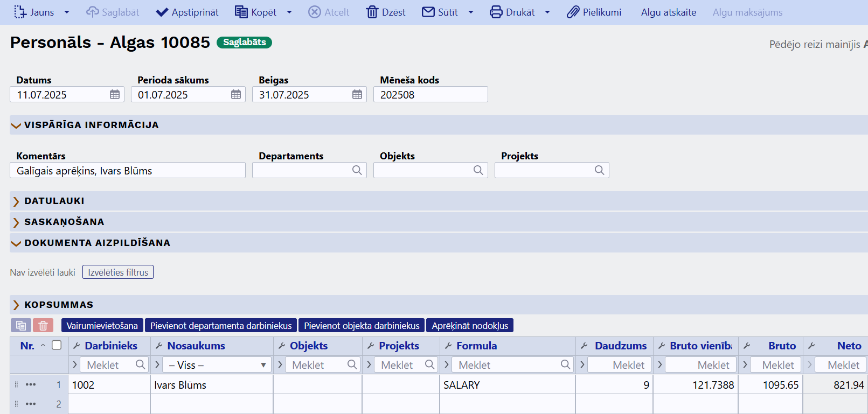
Task: Collapse Dokumenta aizpildīšana section
Action: 16,243
